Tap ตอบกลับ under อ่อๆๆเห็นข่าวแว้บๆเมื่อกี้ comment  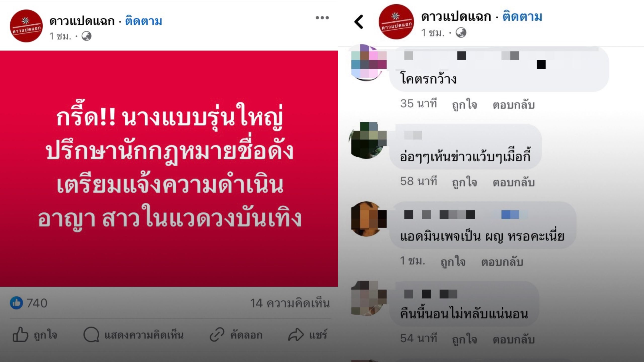tap(514, 182)
